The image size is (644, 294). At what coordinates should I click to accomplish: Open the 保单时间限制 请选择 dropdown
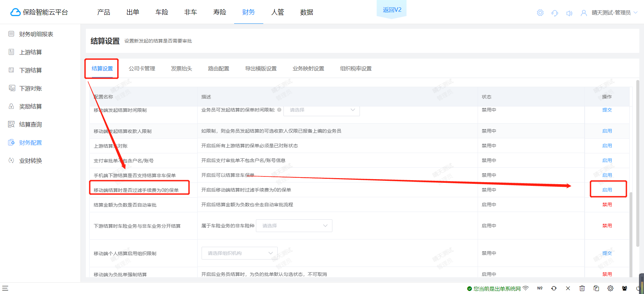(322, 110)
